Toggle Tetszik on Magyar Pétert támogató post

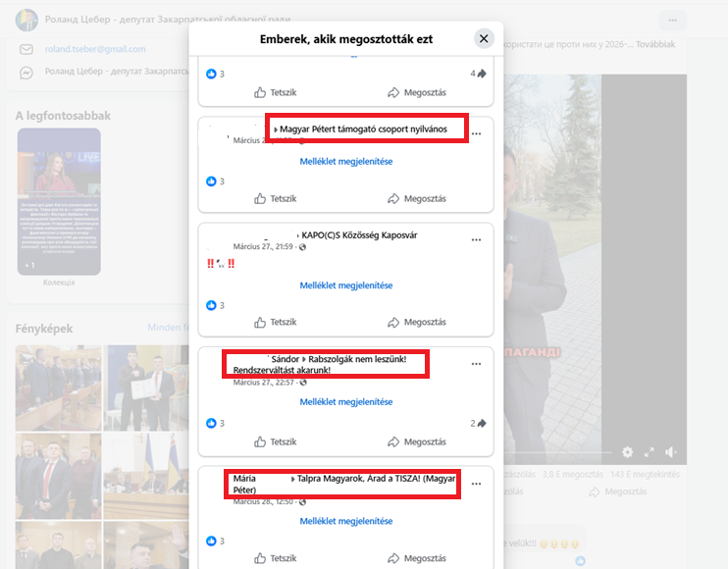[x=275, y=199]
